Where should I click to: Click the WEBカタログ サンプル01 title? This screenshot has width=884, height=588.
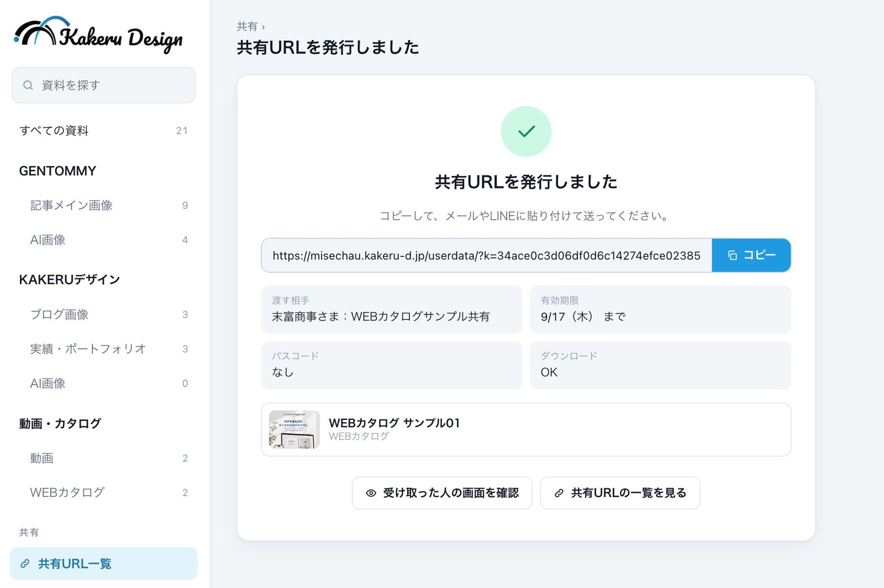(394, 423)
